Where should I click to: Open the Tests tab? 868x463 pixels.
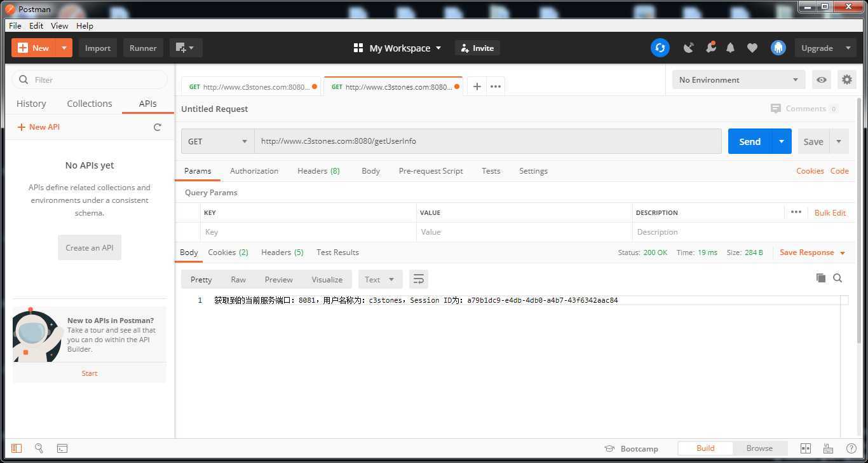click(x=491, y=171)
